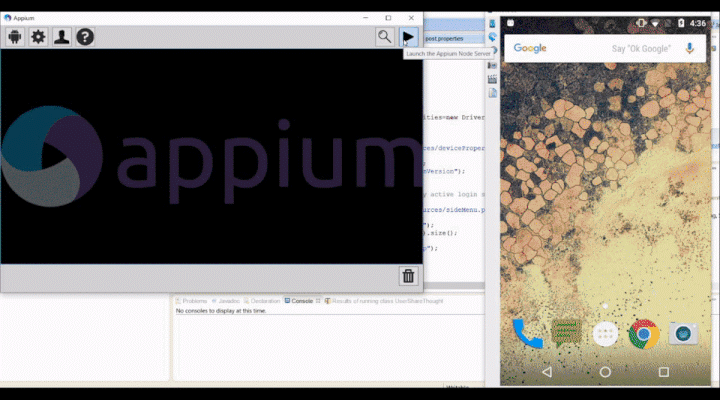720x400 pixels.
Task: Click the sideMenu.p code line in Eclipse
Action: (x=454, y=210)
